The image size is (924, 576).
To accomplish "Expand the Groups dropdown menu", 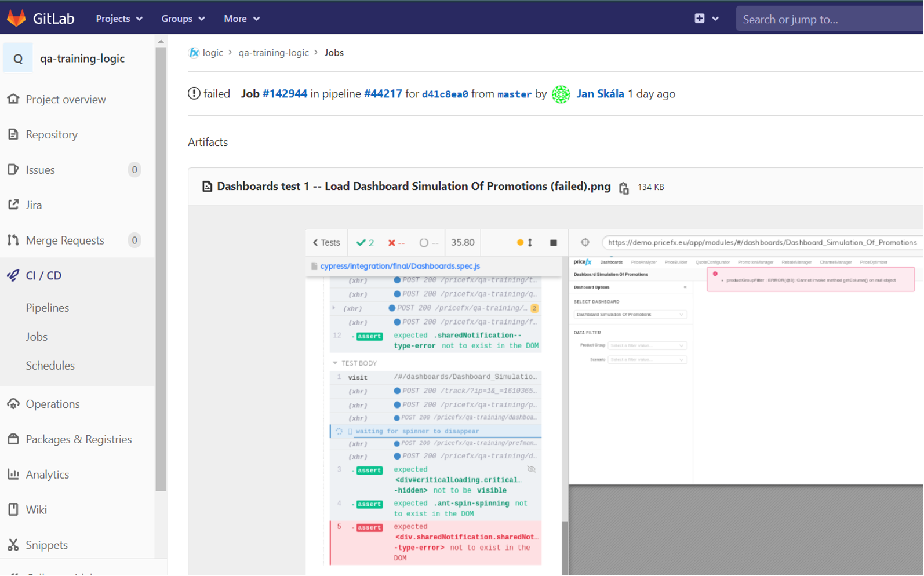I will pyautogui.click(x=183, y=19).
